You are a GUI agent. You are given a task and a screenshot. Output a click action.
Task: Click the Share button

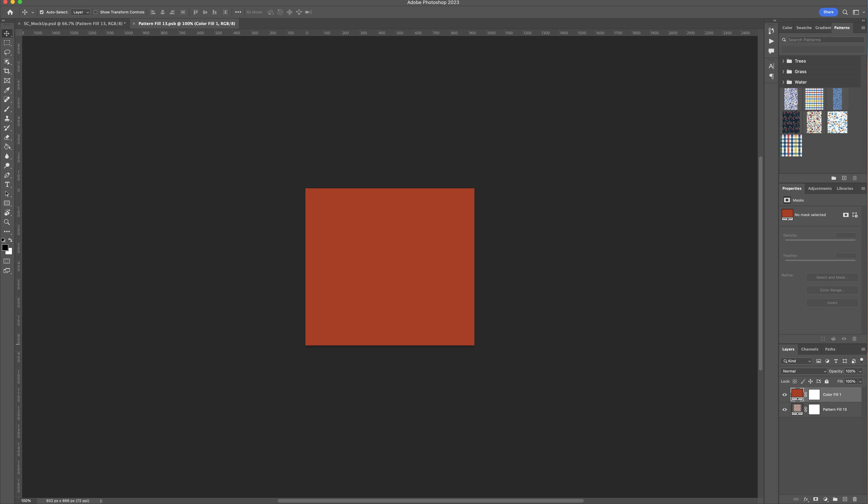828,12
